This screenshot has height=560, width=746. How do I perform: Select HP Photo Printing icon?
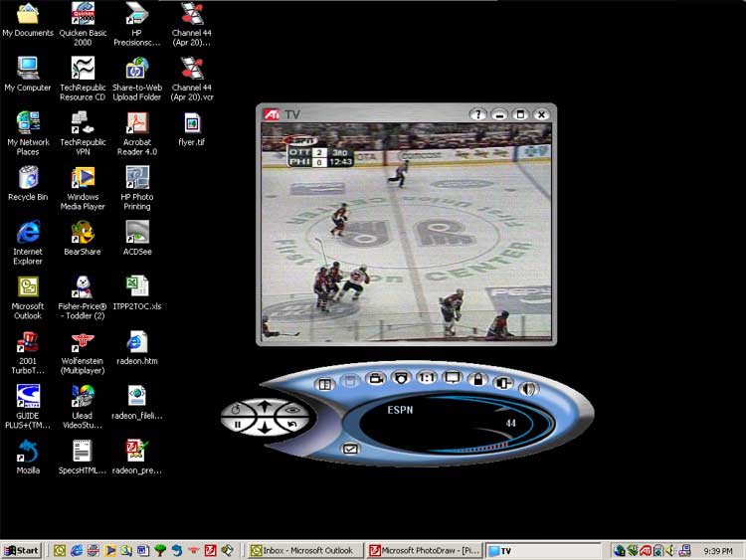click(x=137, y=188)
